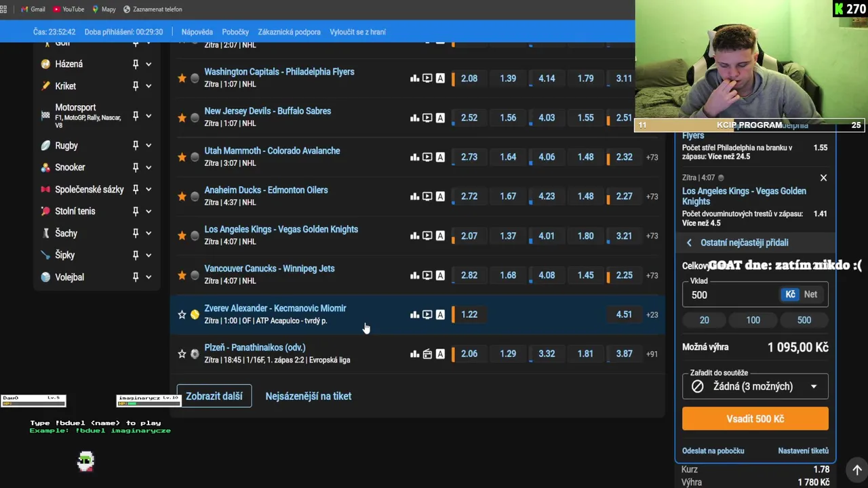Open the Gmail bookmark
Image resolution: width=868 pixels, height=488 pixels.
tap(33, 9)
